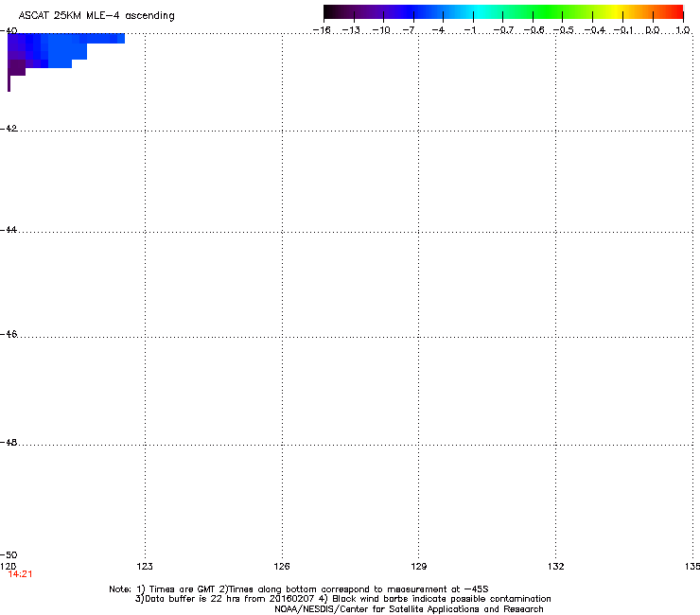700x615 pixels.
Task: Click the 129 longitude axis label
Action: 419,567
